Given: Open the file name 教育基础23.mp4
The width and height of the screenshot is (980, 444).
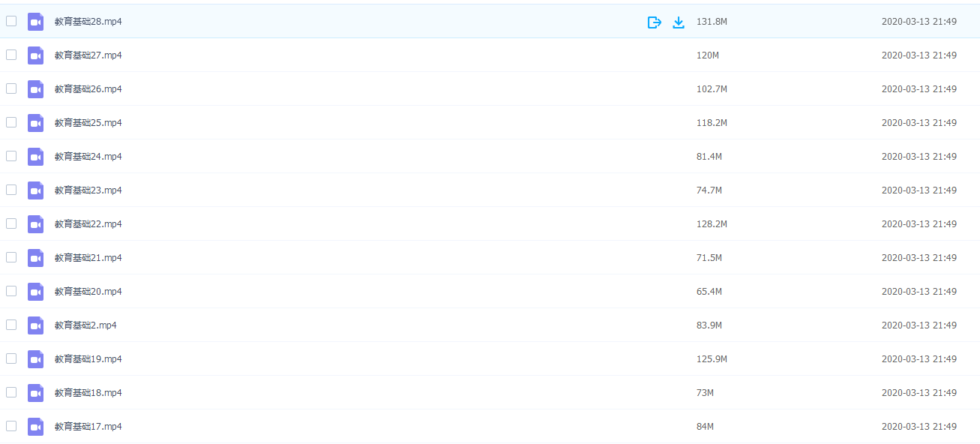Looking at the screenshot, I should (x=88, y=190).
